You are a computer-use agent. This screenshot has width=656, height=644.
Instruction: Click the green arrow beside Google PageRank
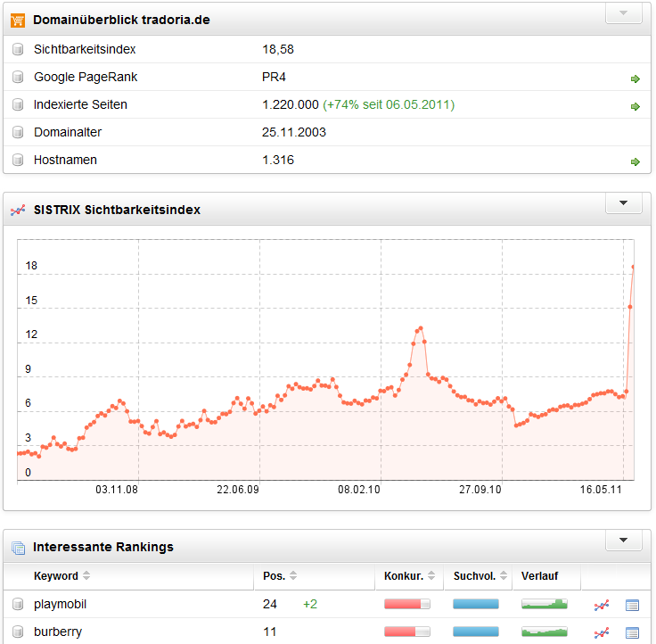coord(635,78)
